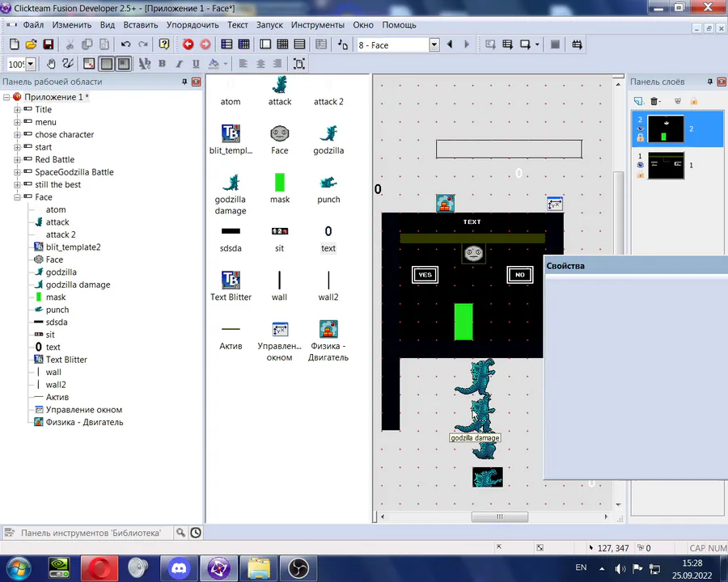
Task: Go to the next frame arrow
Action: coord(467,44)
